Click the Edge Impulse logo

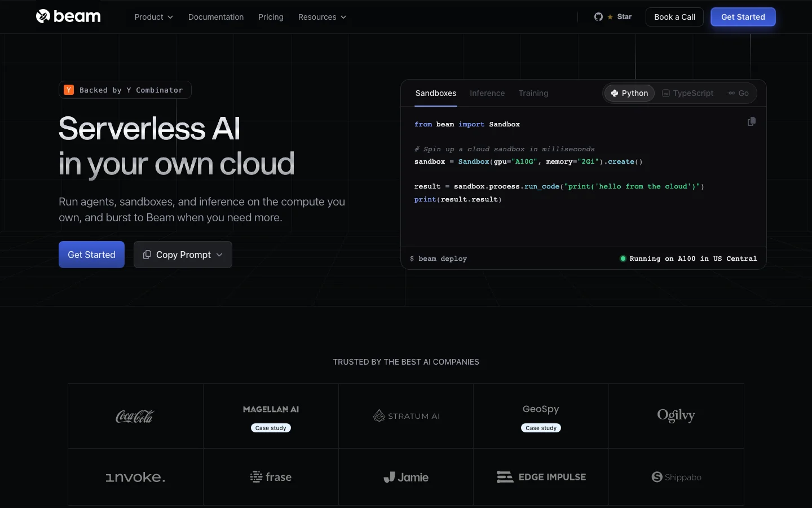pos(541,477)
